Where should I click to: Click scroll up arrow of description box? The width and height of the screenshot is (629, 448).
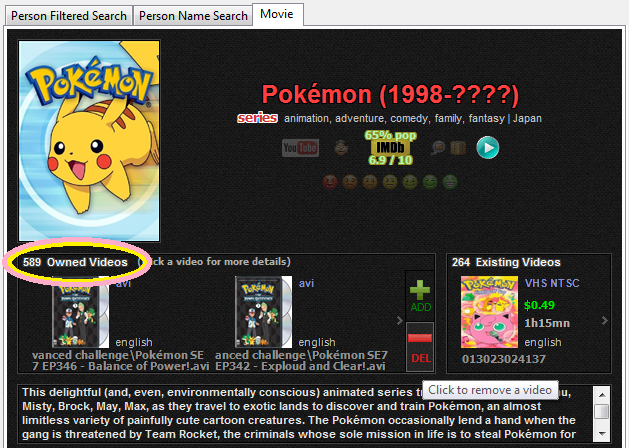point(602,395)
